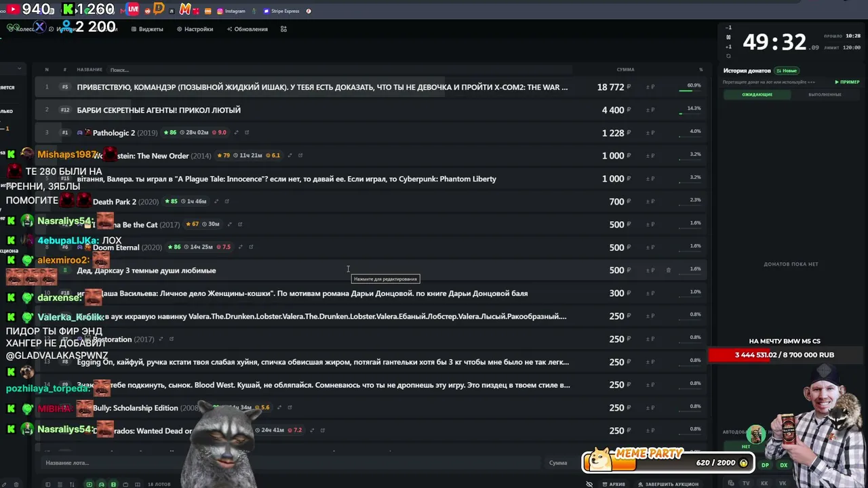Click add-amount control on Doom Eternal row
This screenshot has width=868, height=488.
(x=650, y=247)
